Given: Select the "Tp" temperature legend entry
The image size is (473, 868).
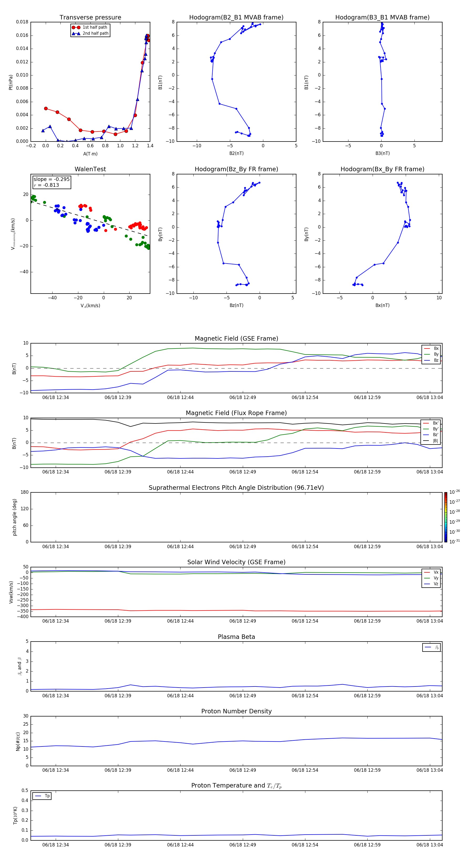Looking at the screenshot, I should pyautogui.click(x=42, y=796).
